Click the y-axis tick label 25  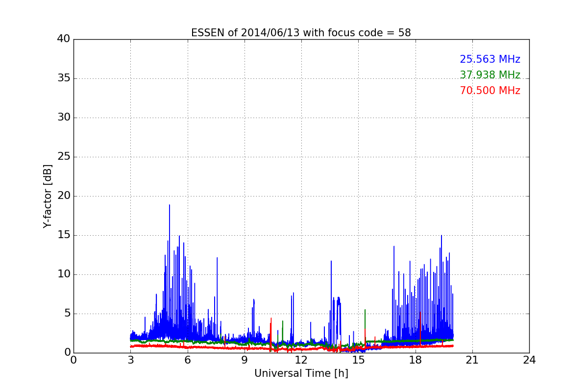(x=64, y=157)
